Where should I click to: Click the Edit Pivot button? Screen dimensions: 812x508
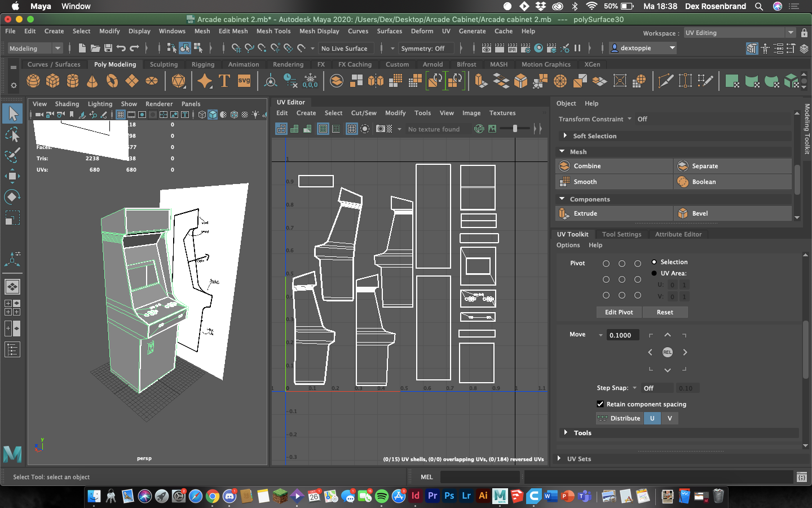pyautogui.click(x=619, y=312)
